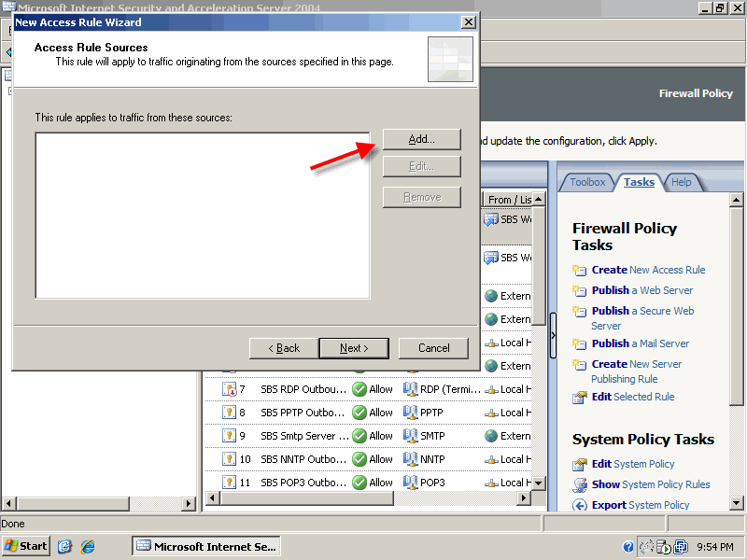Click the rule icon for rule 9
This screenshot has width=747, height=560.
click(229, 436)
